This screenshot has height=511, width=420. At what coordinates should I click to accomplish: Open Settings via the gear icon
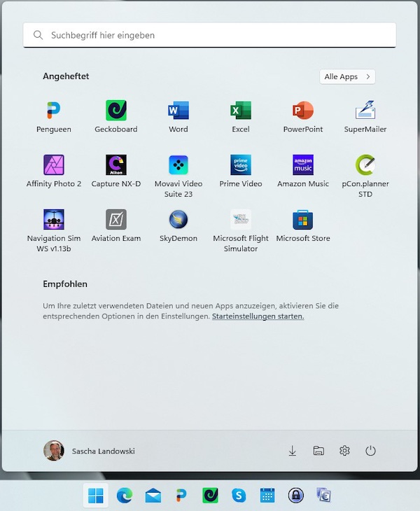coord(344,451)
